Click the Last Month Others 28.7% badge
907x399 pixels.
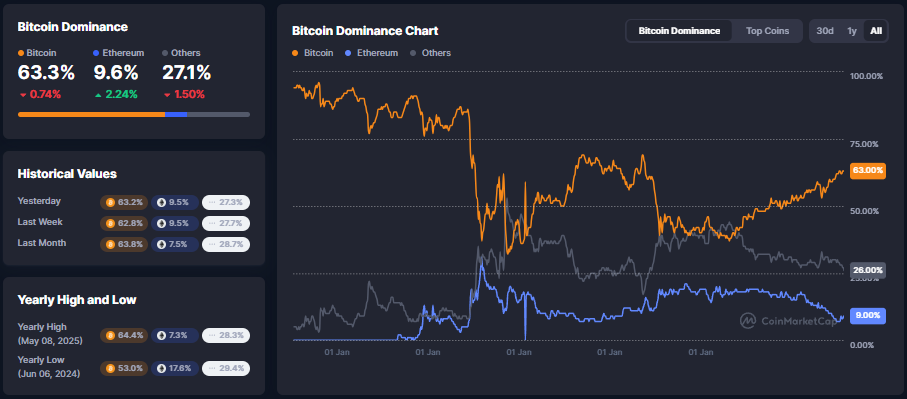coord(226,244)
